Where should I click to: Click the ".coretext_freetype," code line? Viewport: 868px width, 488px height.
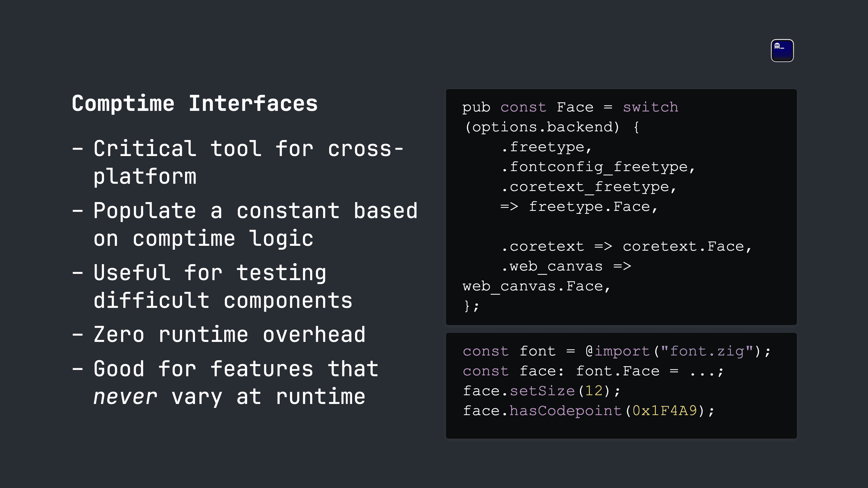point(589,187)
